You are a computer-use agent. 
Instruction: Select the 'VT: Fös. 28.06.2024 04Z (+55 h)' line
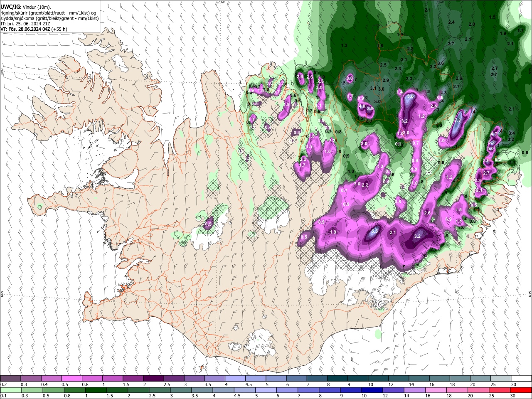coord(34,29)
